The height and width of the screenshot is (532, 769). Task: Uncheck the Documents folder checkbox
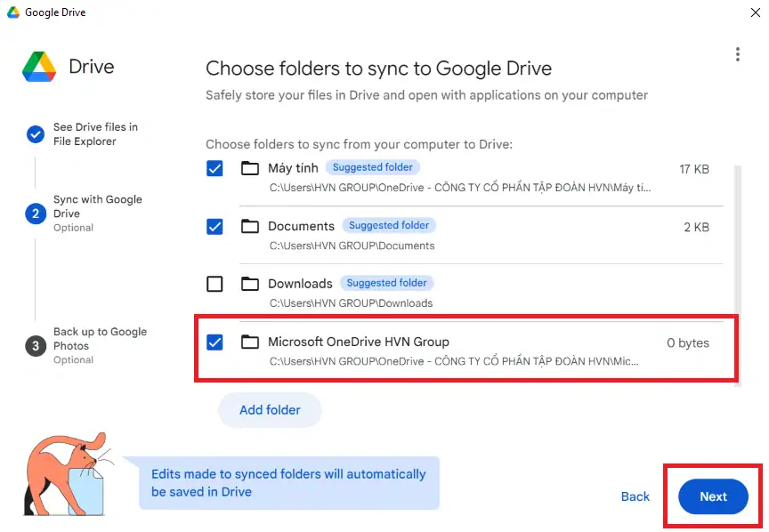(215, 226)
